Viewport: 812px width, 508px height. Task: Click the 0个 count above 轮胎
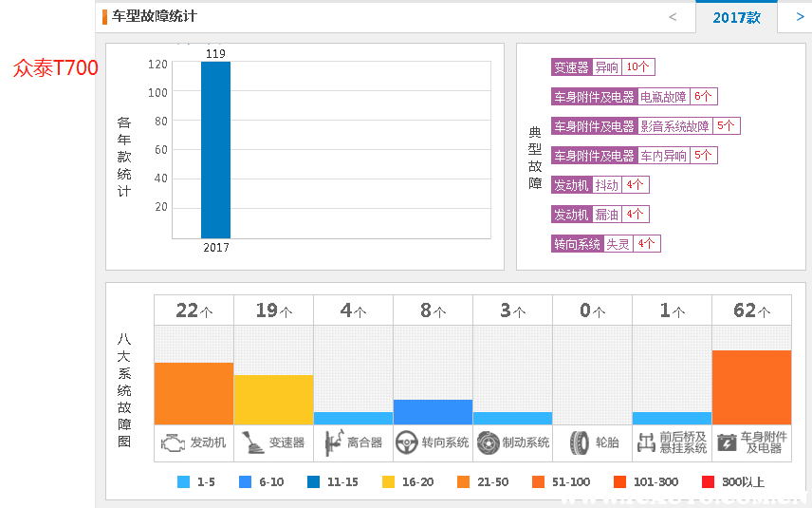(593, 310)
